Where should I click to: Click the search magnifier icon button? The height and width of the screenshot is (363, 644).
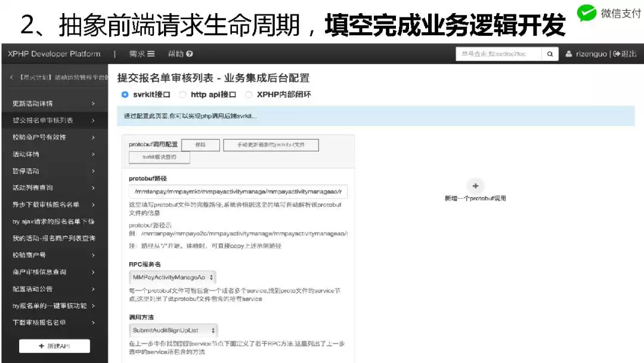point(550,54)
